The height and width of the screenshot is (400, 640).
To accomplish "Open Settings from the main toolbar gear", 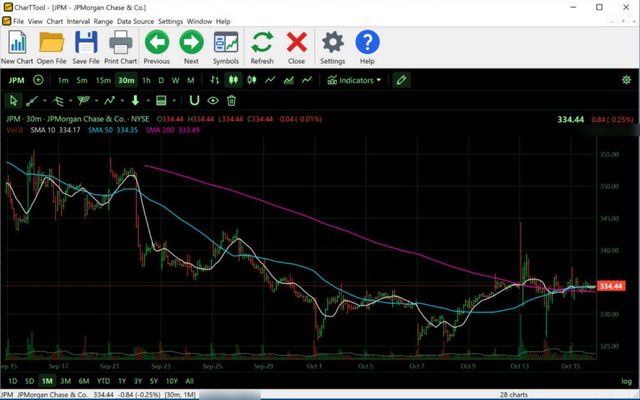I will [333, 47].
